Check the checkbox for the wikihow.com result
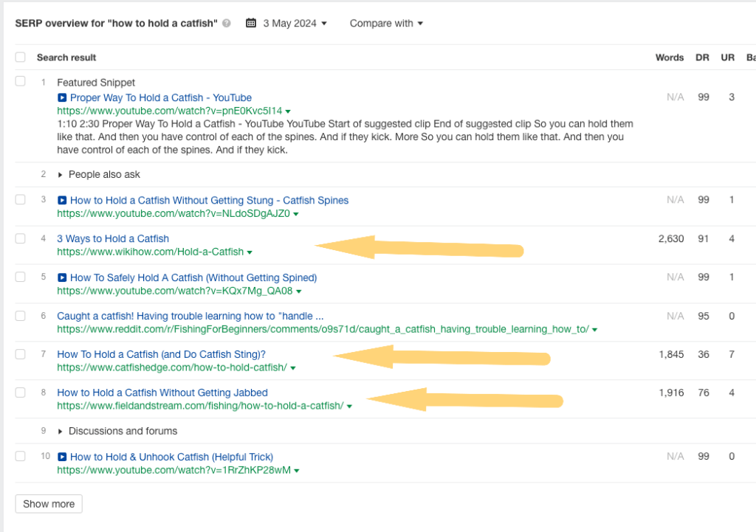This screenshot has width=756, height=532. (x=20, y=239)
